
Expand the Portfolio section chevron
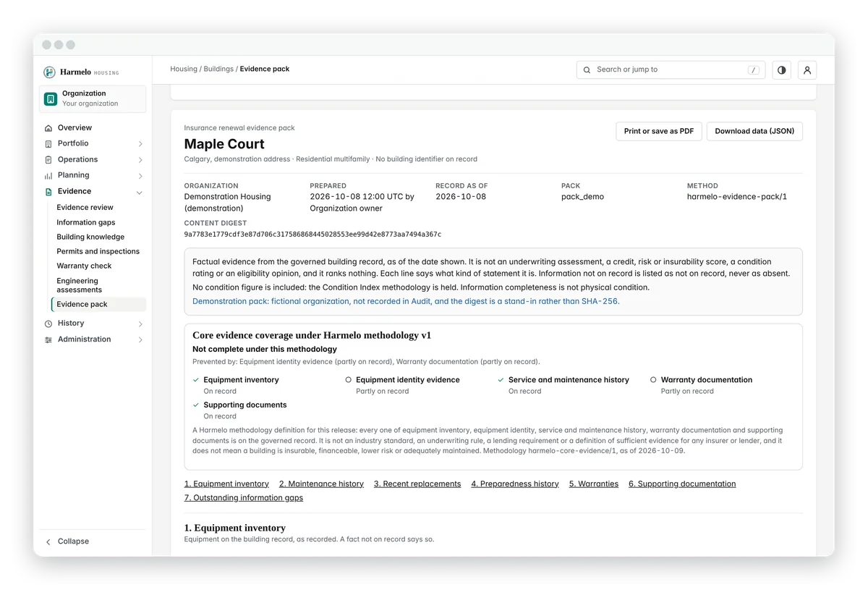(x=140, y=144)
